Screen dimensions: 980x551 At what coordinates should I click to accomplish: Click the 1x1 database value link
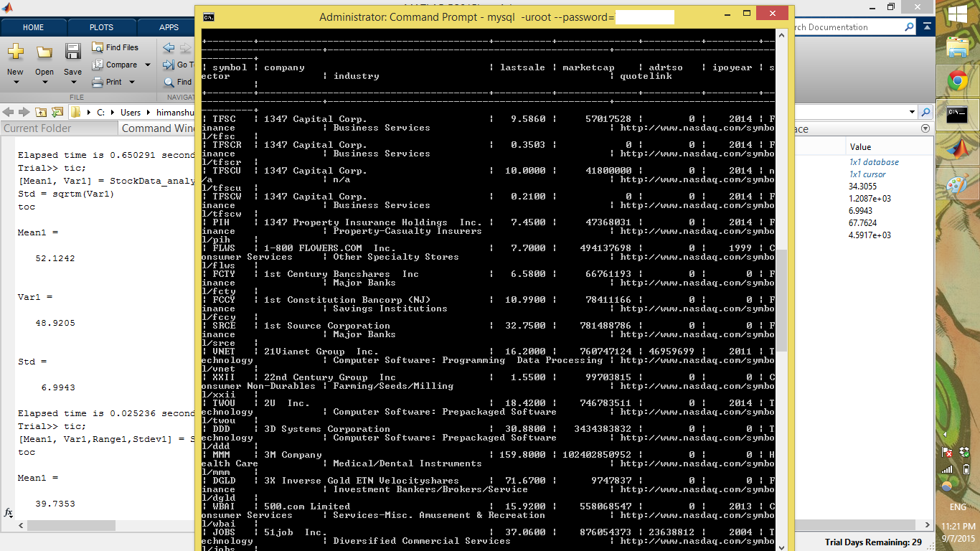(x=873, y=162)
